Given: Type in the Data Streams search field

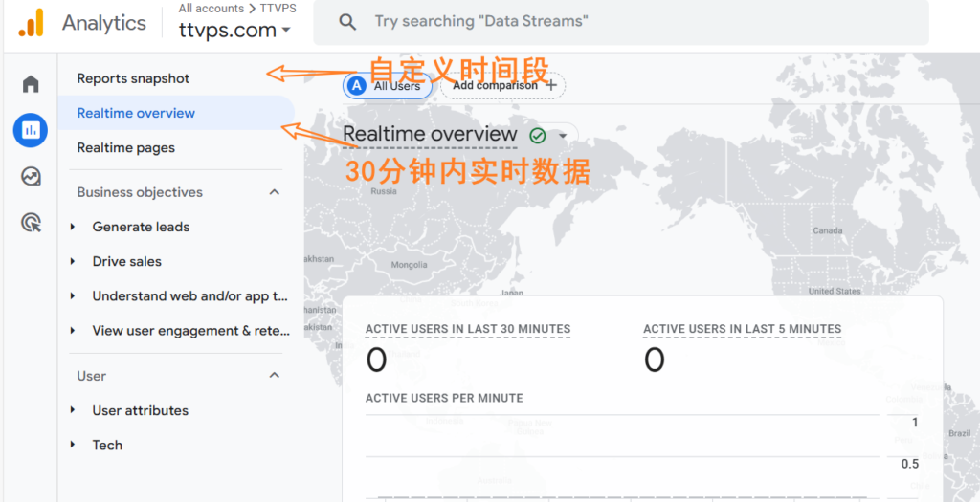Looking at the screenshot, I should point(622,22).
